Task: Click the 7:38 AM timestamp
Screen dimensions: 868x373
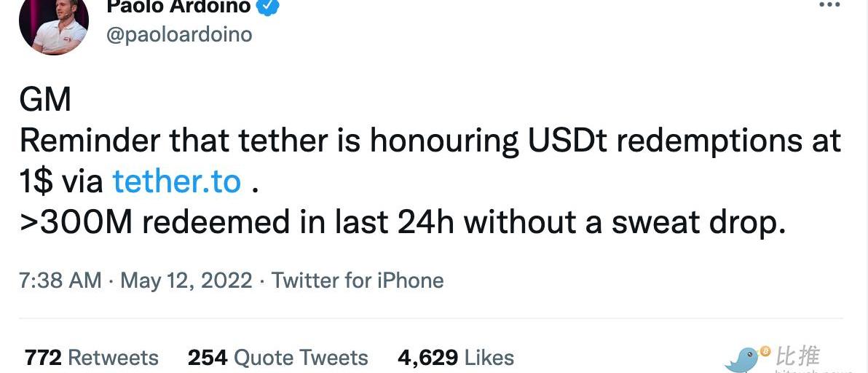Action: click(60, 280)
